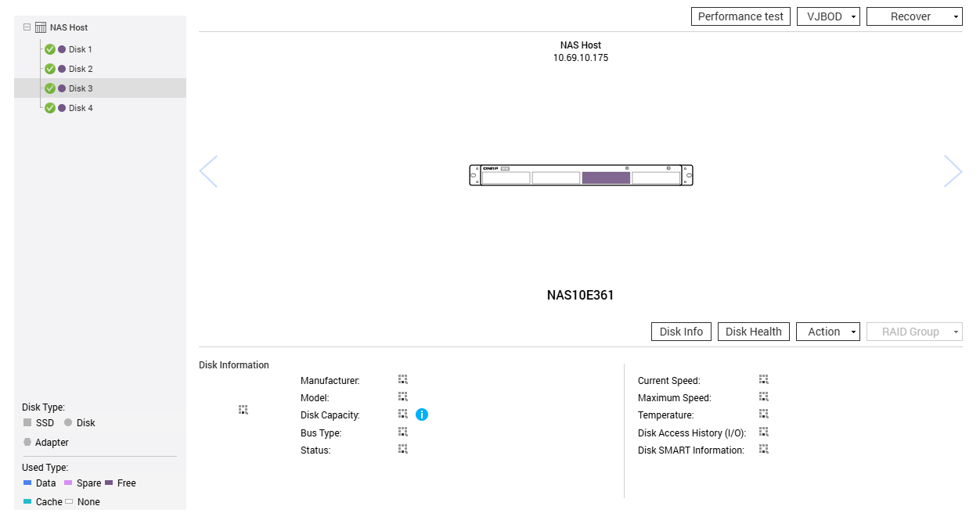Click purple free-type dot beside Disk 1

point(62,49)
